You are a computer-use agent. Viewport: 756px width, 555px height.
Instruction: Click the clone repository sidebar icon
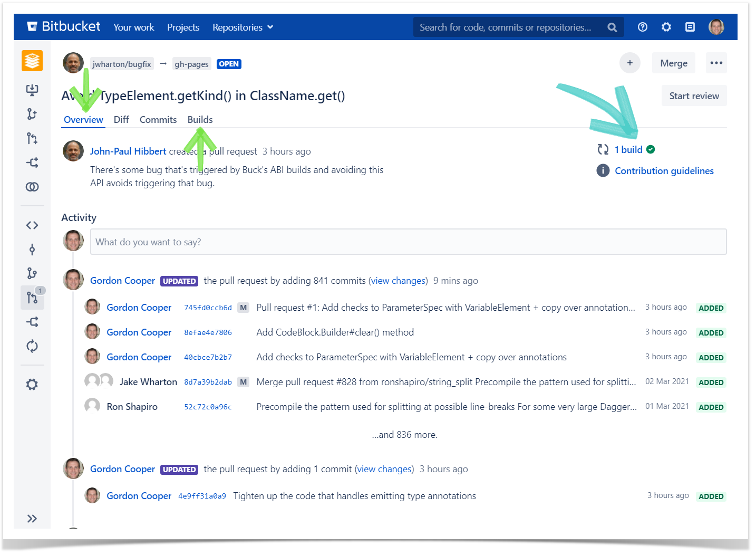point(32,90)
